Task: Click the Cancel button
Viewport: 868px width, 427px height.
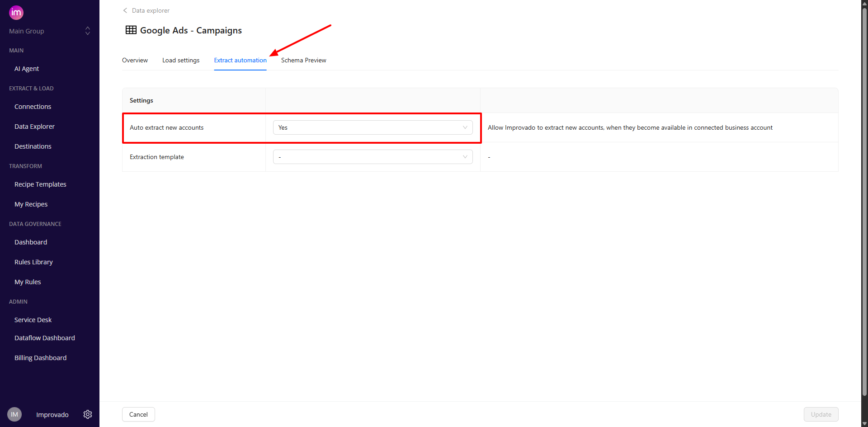Action: coord(138,414)
